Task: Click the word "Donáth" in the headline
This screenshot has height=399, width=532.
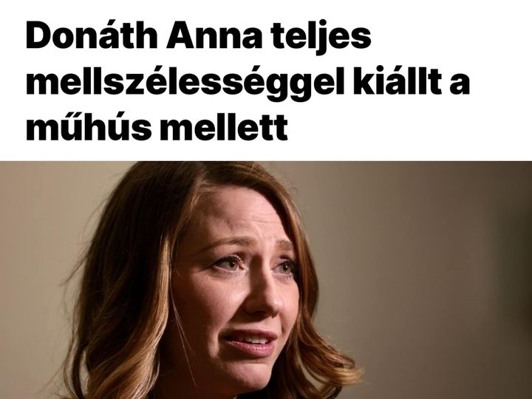Action: point(92,37)
